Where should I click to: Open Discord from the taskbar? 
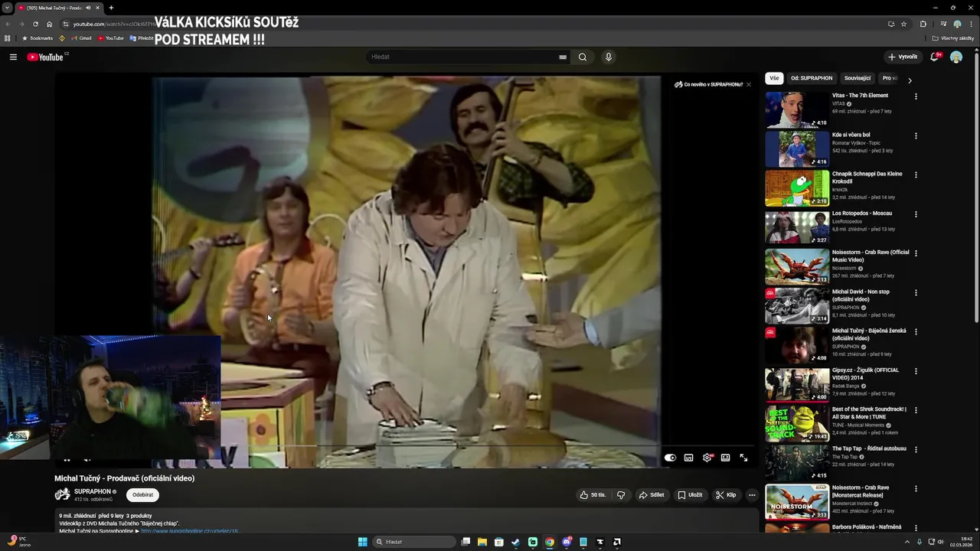567,542
